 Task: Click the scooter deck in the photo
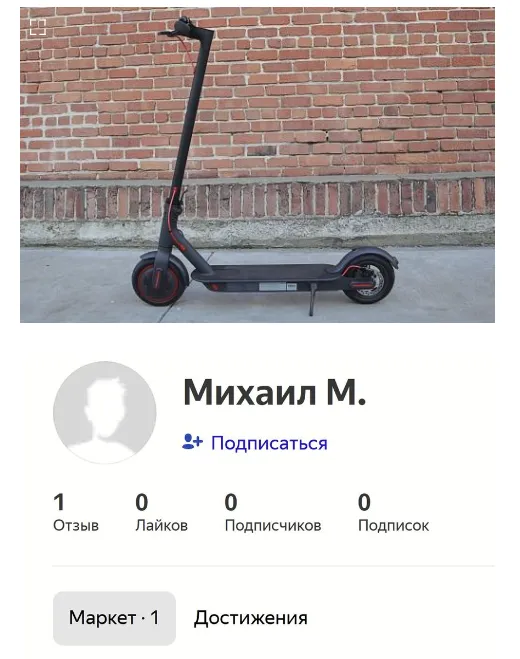pos(269,273)
